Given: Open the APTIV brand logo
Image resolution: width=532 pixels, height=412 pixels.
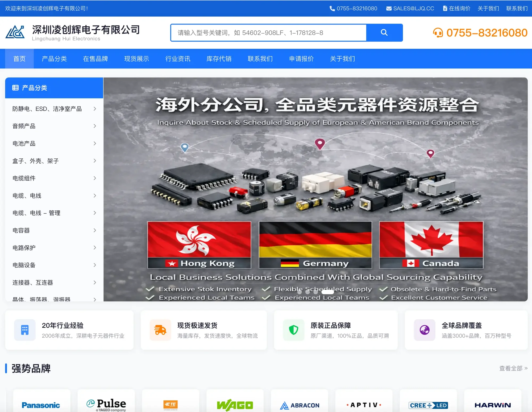Looking at the screenshot, I should coord(364,405).
